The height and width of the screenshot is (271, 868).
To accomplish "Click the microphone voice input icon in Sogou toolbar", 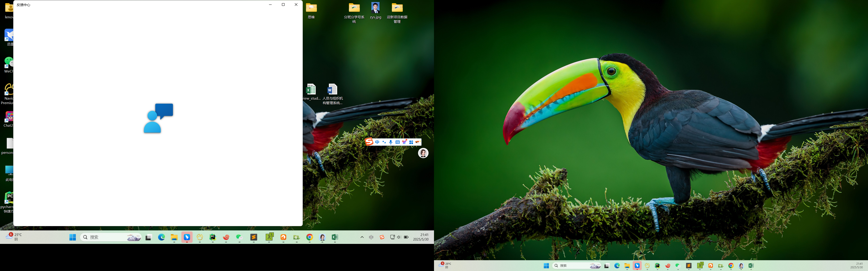I will point(391,142).
